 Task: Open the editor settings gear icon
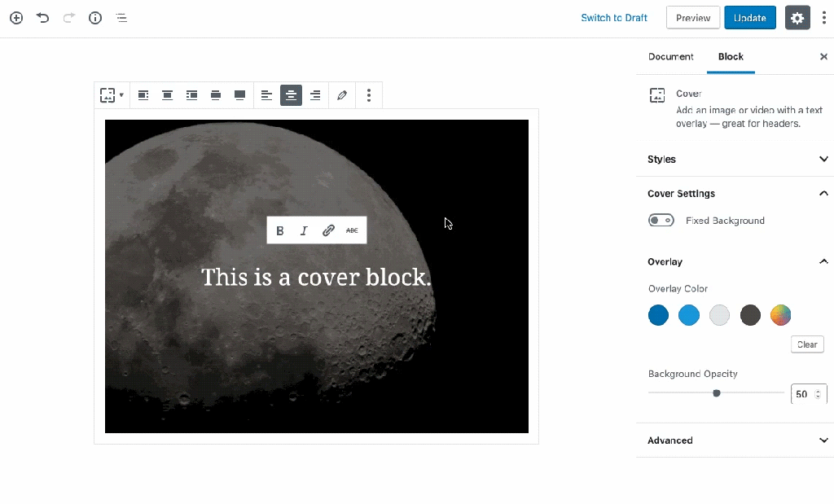click(x=797, y=17)
